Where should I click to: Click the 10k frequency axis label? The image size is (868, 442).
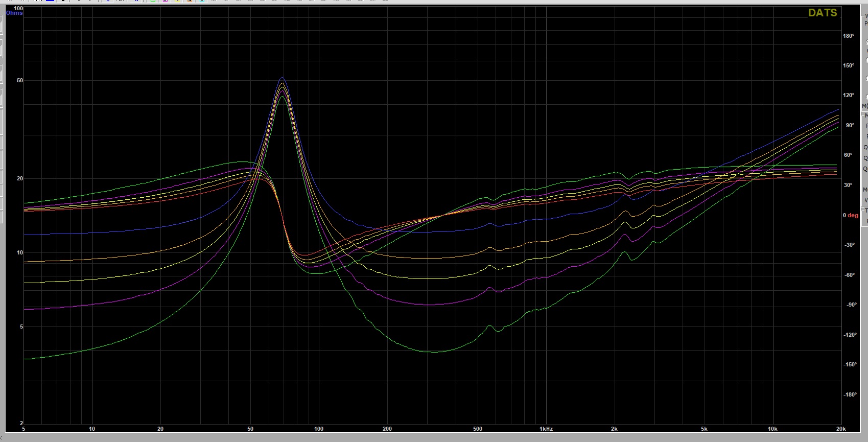pos(773,429)
